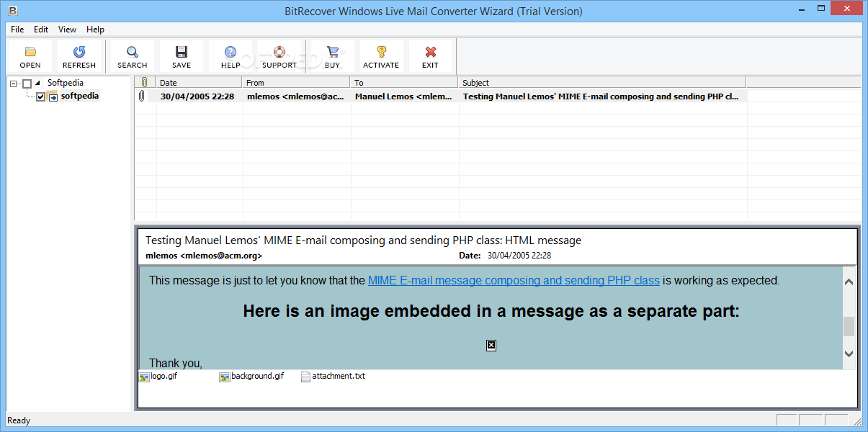Uncheck the softpedia subfolder checkbox

(40, 96)
